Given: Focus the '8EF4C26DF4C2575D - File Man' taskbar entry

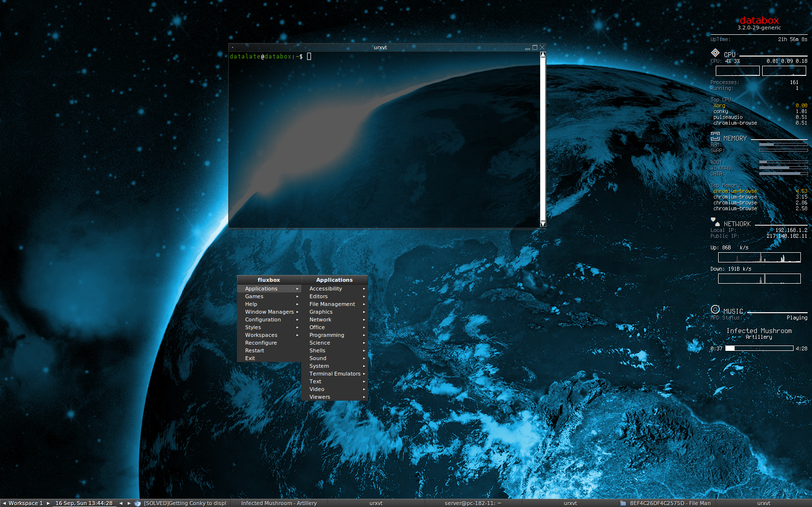Looking at the screenshot, I should click(x=666, y=503).
